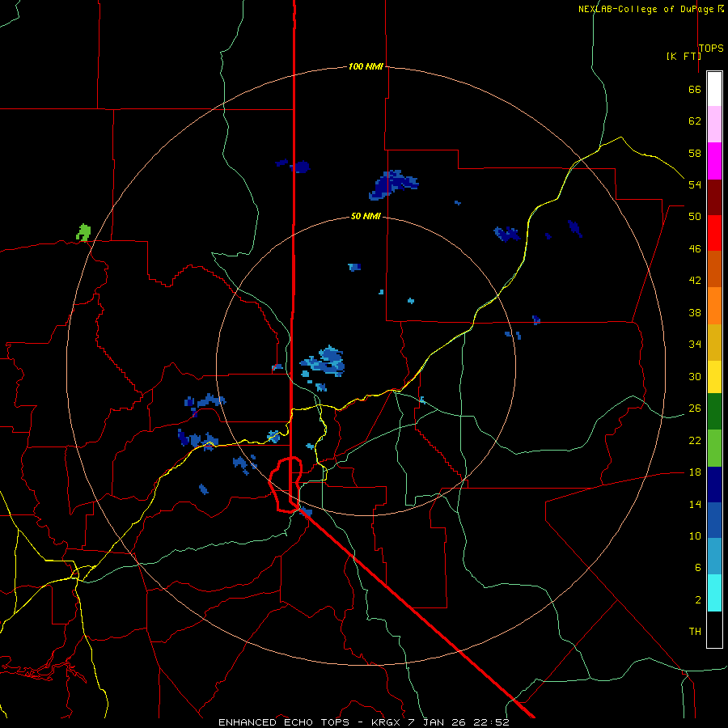This screenshot has width=728, height=728.
Task: Click the "50 NMI" range ring label
Action: point(366,216)
